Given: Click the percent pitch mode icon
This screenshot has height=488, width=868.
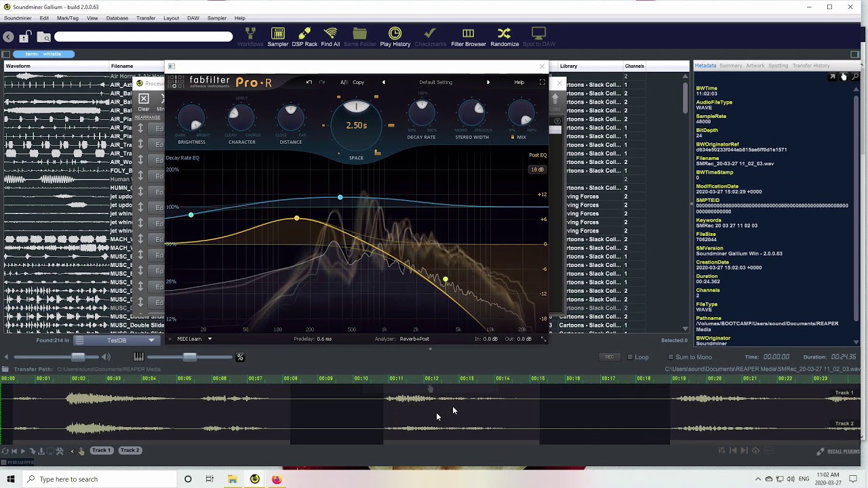Looking at the screenshot, I should [x=239, y=357].
